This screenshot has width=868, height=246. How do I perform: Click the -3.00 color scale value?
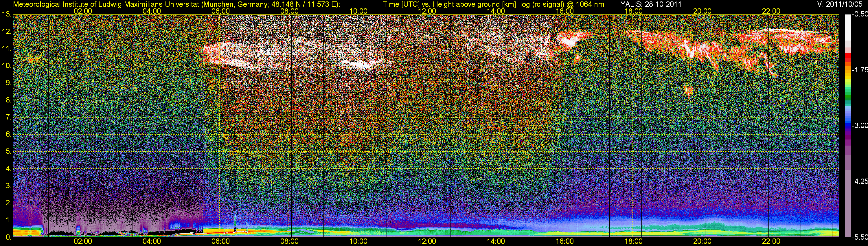coord(860,125)
